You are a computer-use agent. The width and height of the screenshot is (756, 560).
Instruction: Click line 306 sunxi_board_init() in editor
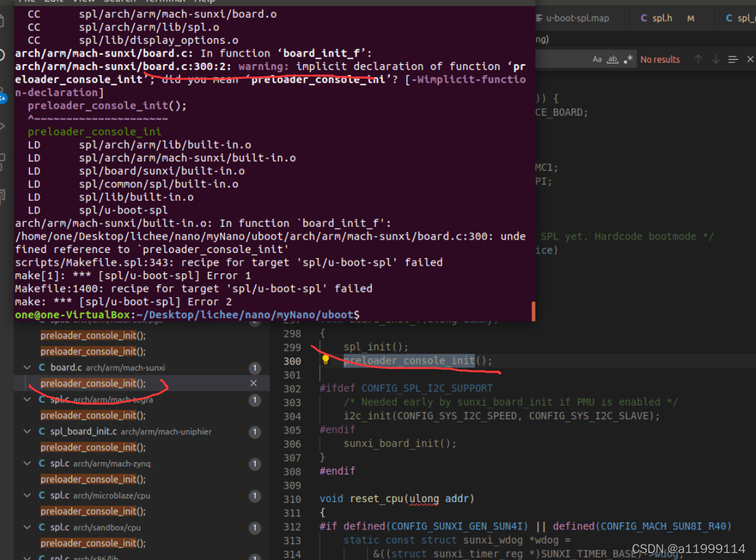(x=400, y=444)
